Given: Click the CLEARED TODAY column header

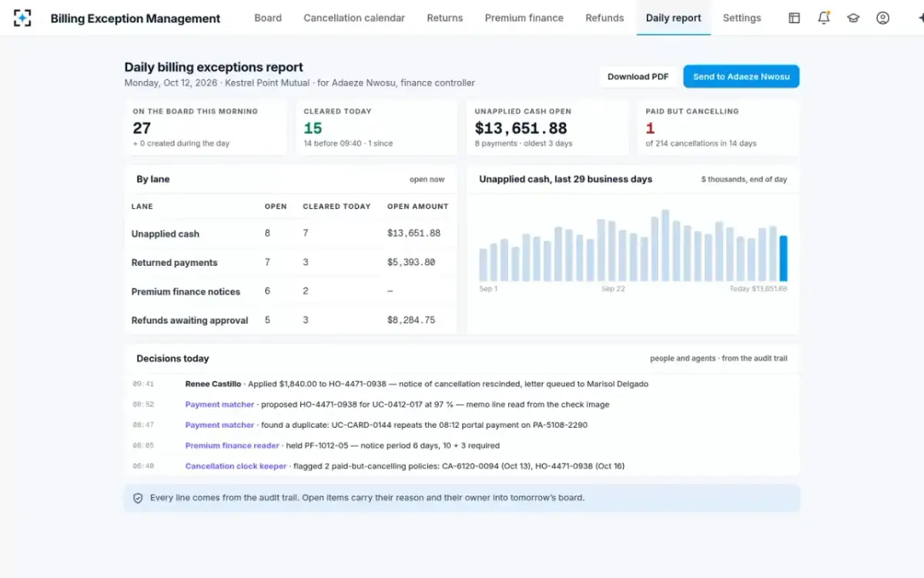Looking at the screenshot, I should 336,207.
